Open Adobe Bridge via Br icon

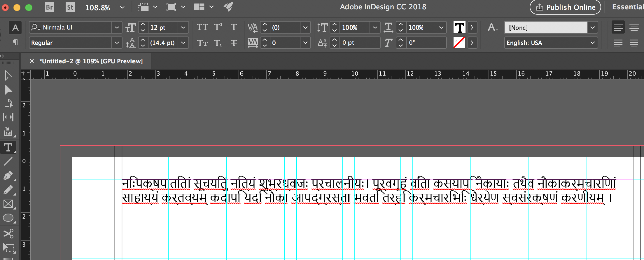(49, 7)
